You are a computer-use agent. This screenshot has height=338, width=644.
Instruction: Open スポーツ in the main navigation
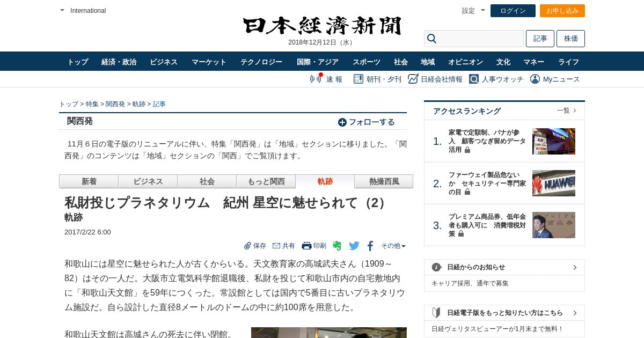tap(367, 62)
